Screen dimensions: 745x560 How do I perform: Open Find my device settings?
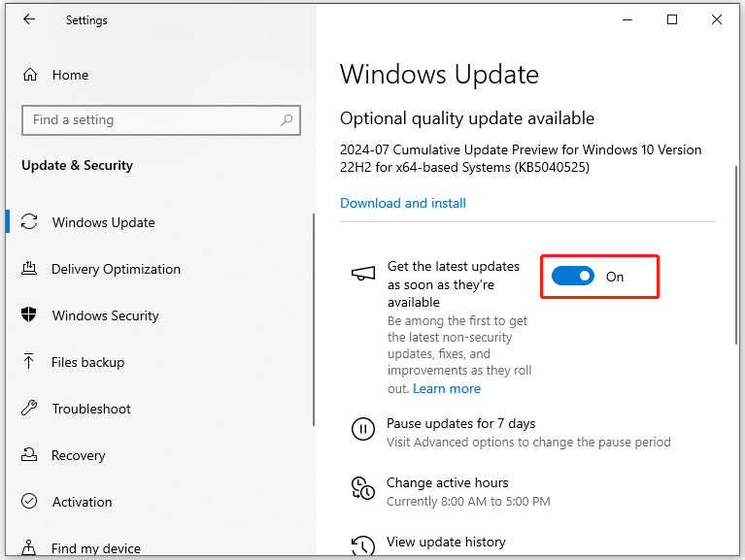95,548
